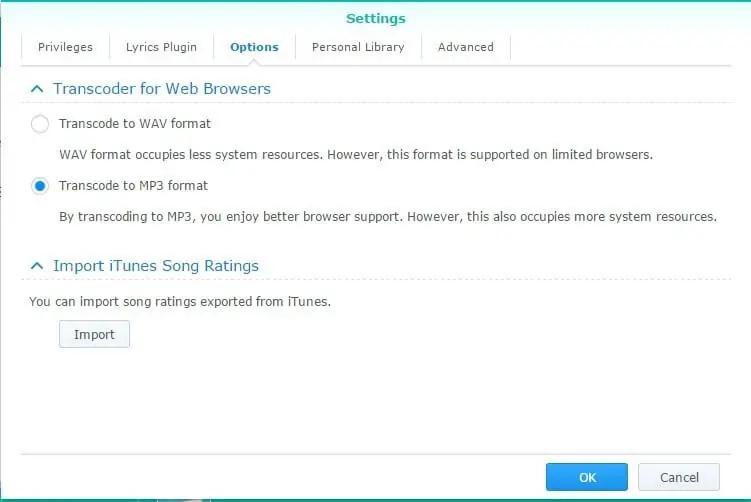751x502 pixels.
Task: Open the Advanced tab
Action: 465,47
